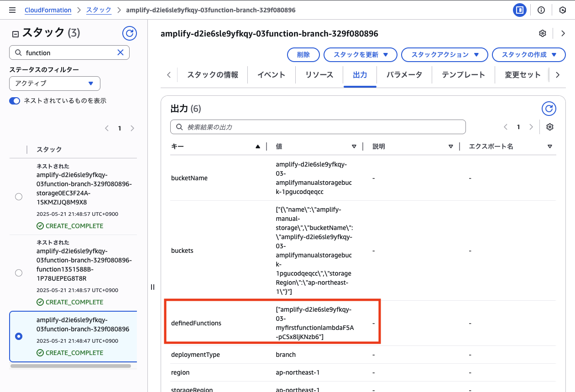Click the panel resize handle icon

pyautogui.click(x=152, y=287)
